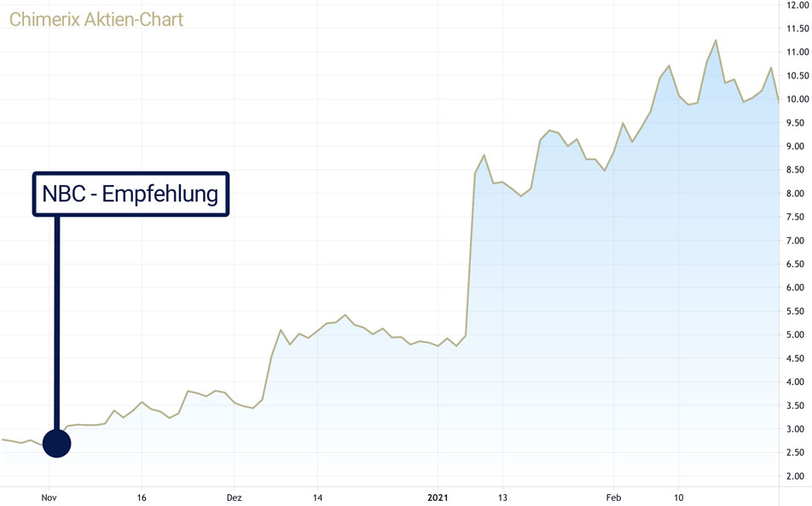Screen dimensions: 812x506
Task: Select the Feb date axis label
Action: coord(613,497)
